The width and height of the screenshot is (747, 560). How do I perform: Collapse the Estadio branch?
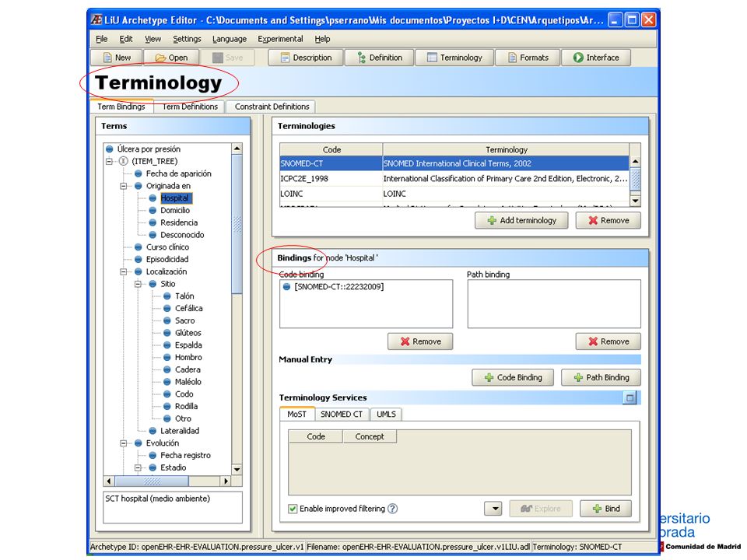[x=138, y=468]
